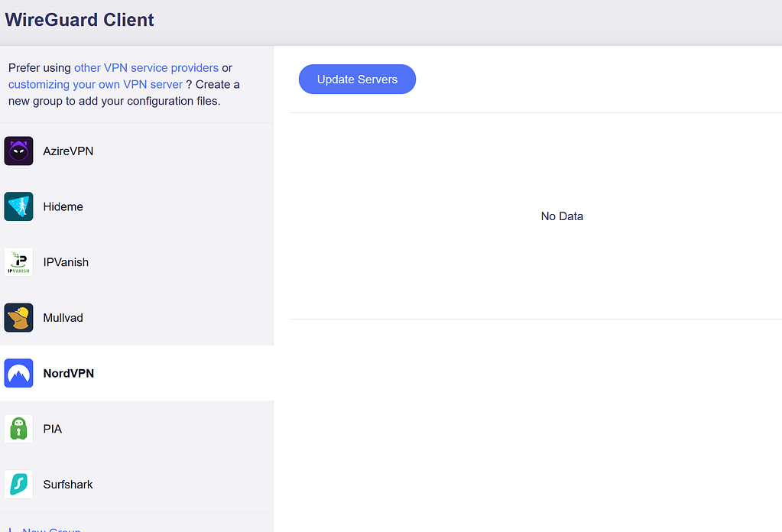Click the IPVanish logo icon

click(18, 262)
